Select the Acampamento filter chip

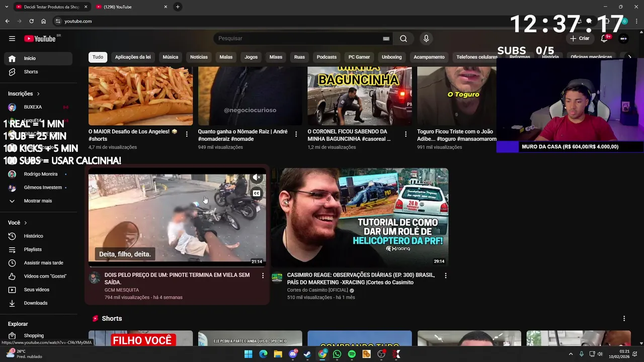429,57
